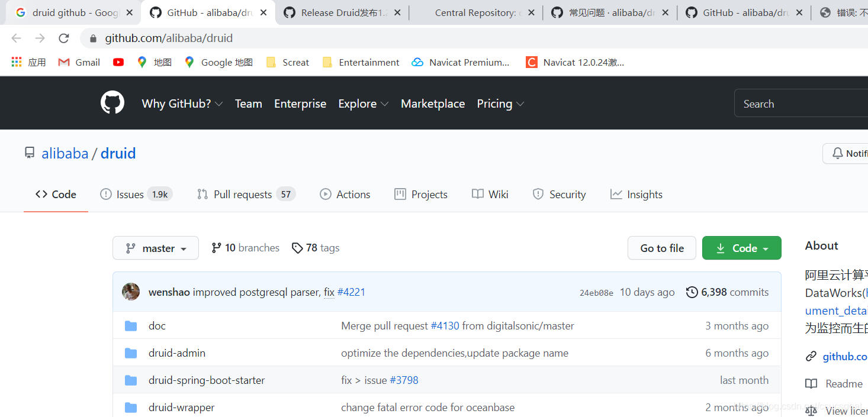Screen dimensions: 868x417
Task: Click the doc folder icon
Action: click(x=131, y=326)
